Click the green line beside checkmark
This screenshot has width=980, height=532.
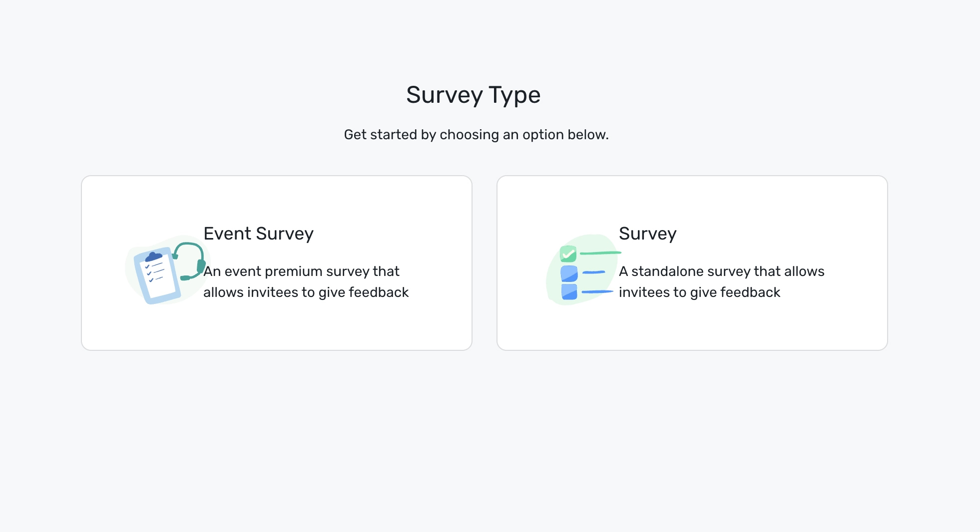(x=600, y=253)
